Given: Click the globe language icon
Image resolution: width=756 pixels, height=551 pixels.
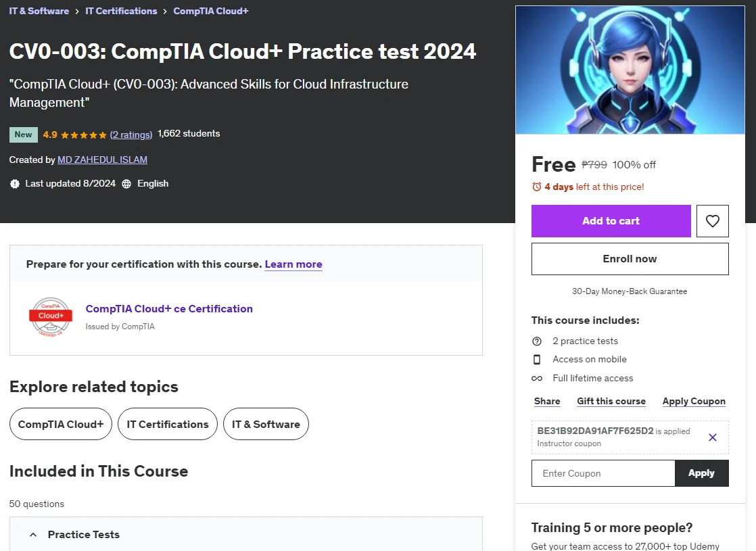Looking at the screenshot, I should pos(126,184).
